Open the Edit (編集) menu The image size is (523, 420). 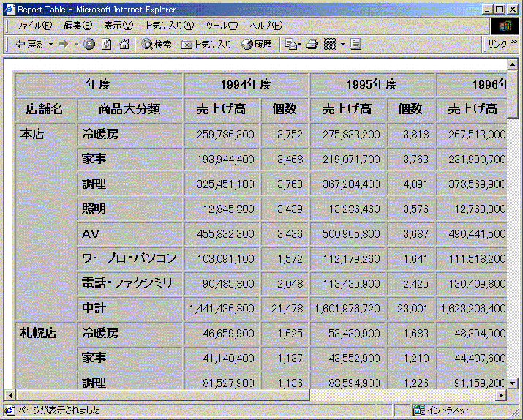(78, 26)
